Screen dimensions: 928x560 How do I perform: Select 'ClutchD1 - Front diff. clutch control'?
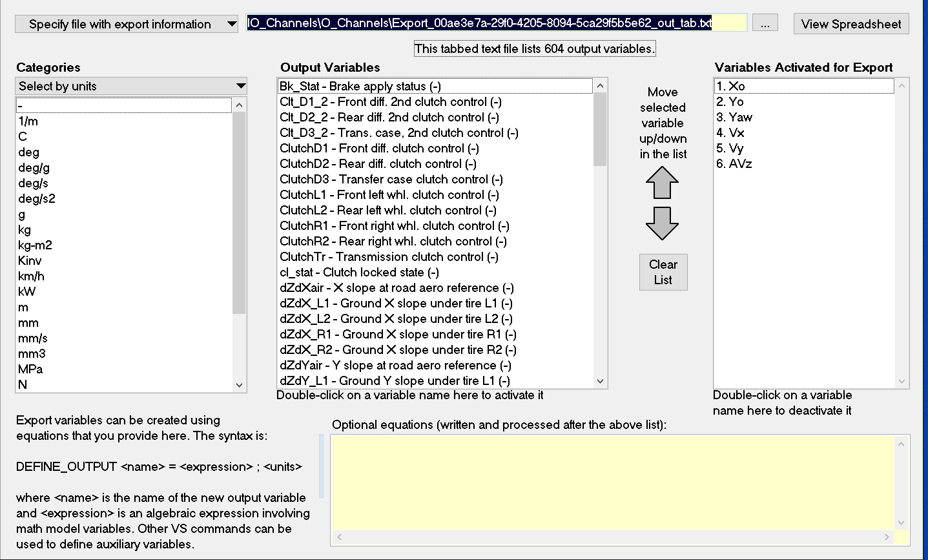pos(435,148)
